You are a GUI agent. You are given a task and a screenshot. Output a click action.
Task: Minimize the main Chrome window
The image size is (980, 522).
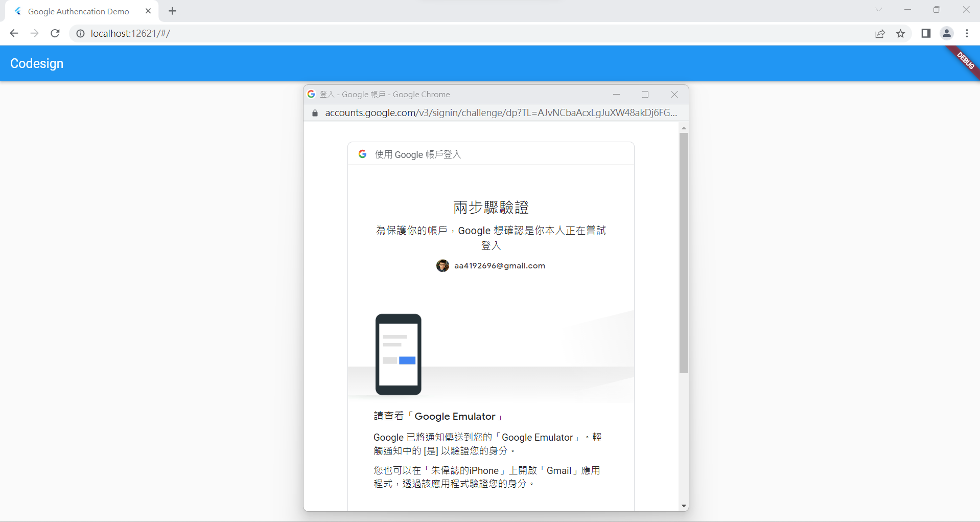click(907, 10)
